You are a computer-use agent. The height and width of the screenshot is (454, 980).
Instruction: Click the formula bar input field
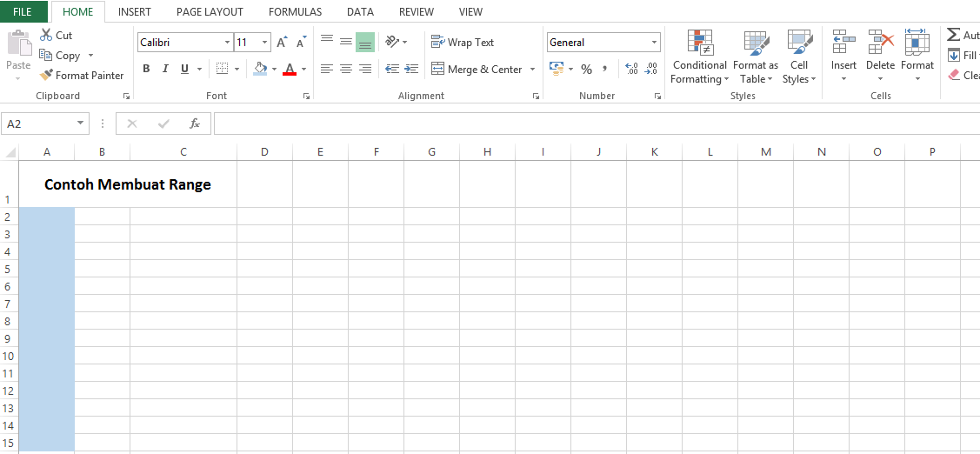[x=597, y=124]
